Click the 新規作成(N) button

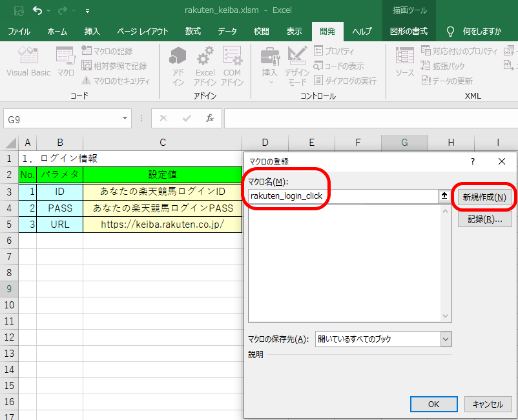pyautogui.click(x=484, y=197)
